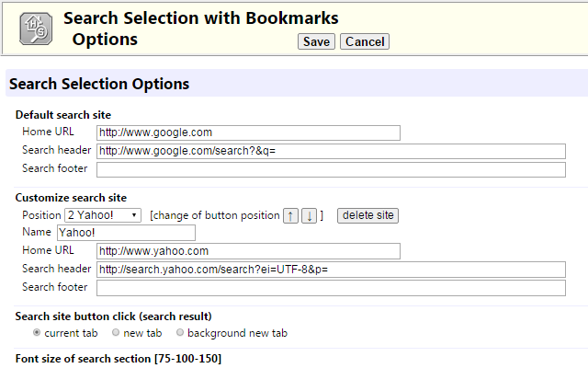This screenshot has height=368, width=588.
Task: Click Font size of search section heading
Action: [x=119, y=359]
